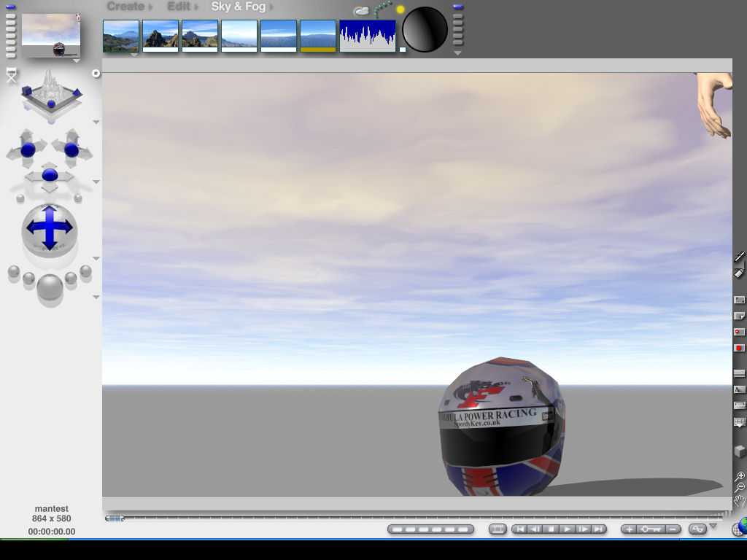Click the Stop animation button
Viewport: 747px width, 560px height.
[551, 529]
